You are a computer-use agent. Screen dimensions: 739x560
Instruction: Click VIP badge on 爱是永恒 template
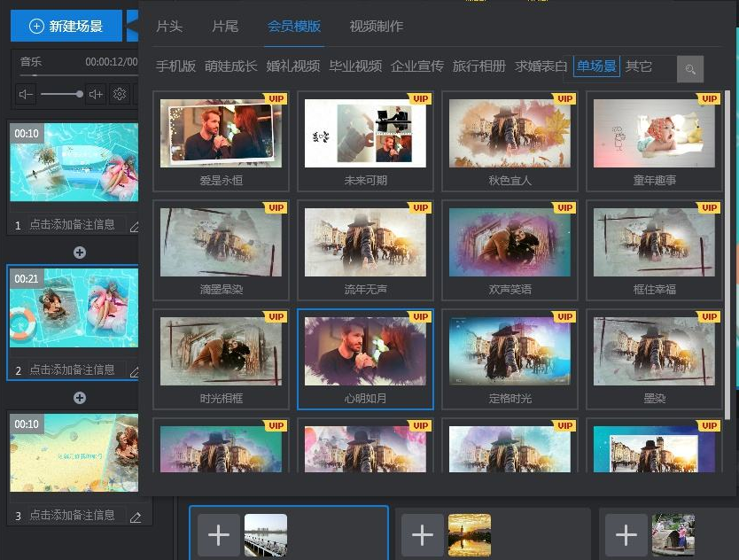(x=276, y=98)
